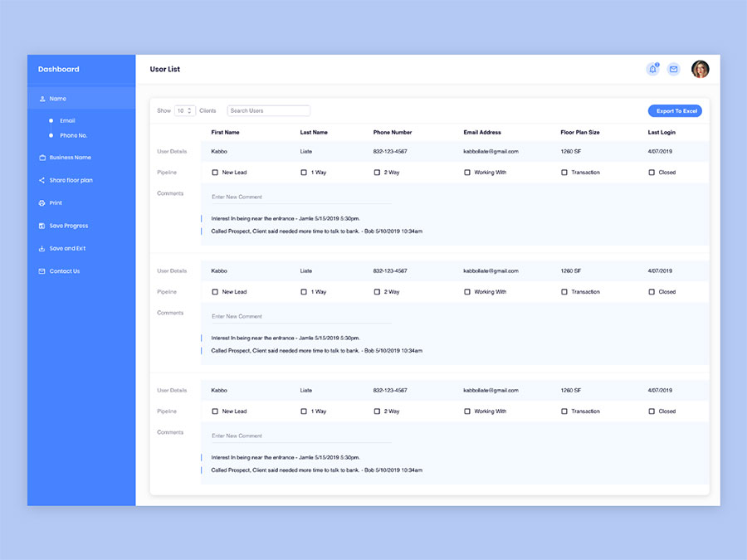Screen dimensions: 747x560
Task: Click 832-123-4567 in second user row
Action: [x=390, y=271]
